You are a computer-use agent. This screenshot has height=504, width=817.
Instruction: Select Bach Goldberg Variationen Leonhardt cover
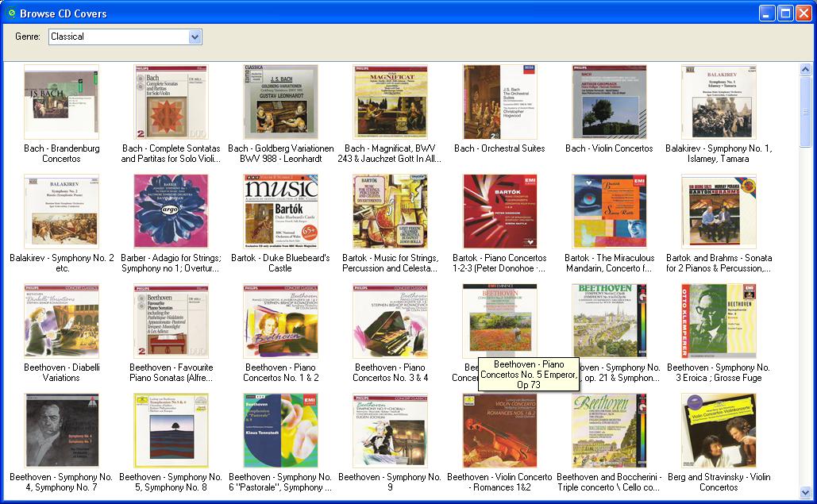point(280,102)
